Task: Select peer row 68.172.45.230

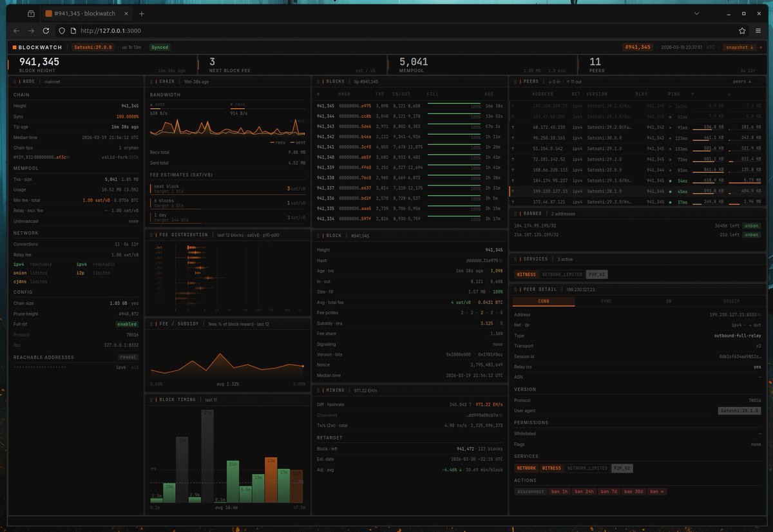Action: point(638,127)
